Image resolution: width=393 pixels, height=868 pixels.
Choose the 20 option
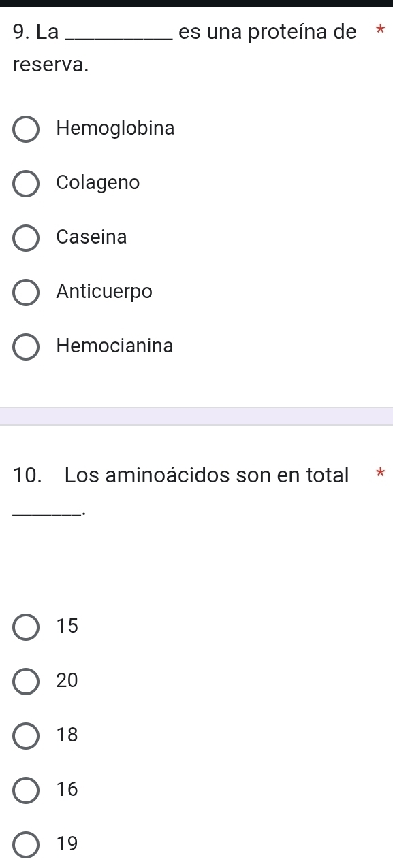click(x=25, y=682)
